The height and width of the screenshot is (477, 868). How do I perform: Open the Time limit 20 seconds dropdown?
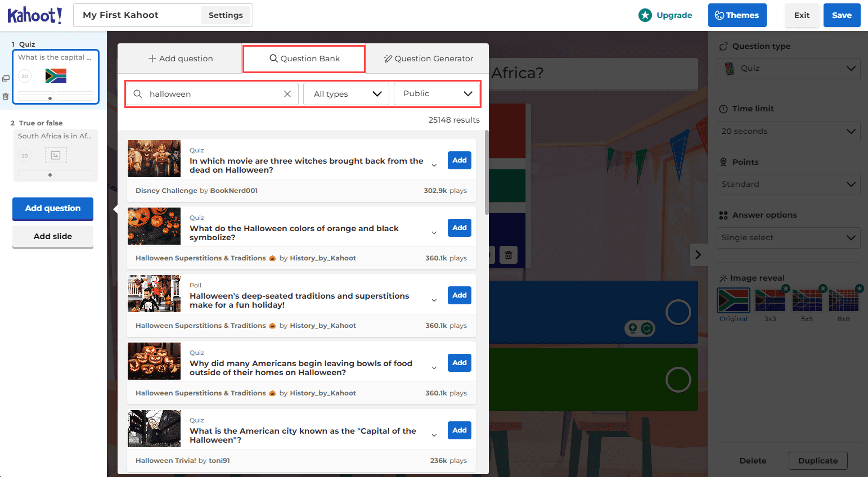pyautogui.click(x=789, y=131)
